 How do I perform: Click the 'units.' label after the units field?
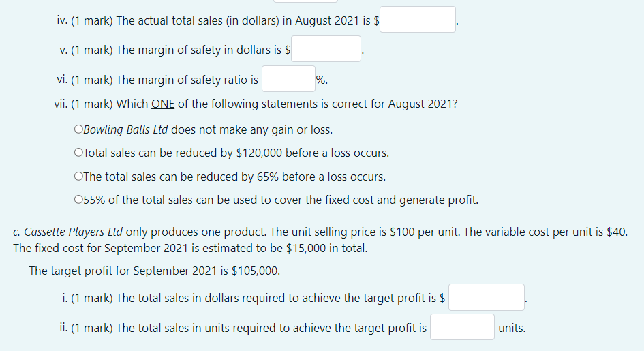pyautogui.click(x=512, y=328)
